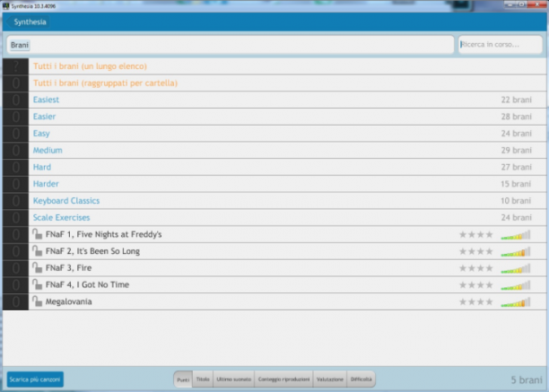
Task: Click the unlock icon beside FNaF 2
Action: pos(37,250)
